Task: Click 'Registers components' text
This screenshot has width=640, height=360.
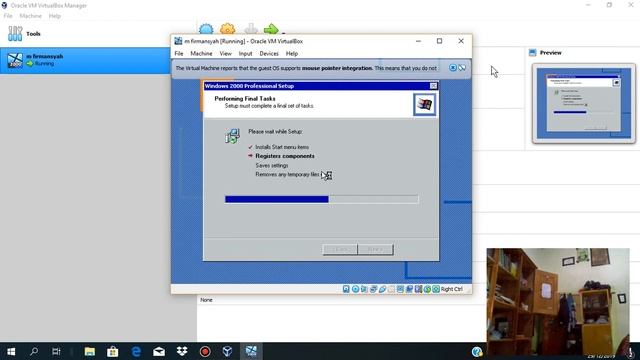Action: (285, 156)
